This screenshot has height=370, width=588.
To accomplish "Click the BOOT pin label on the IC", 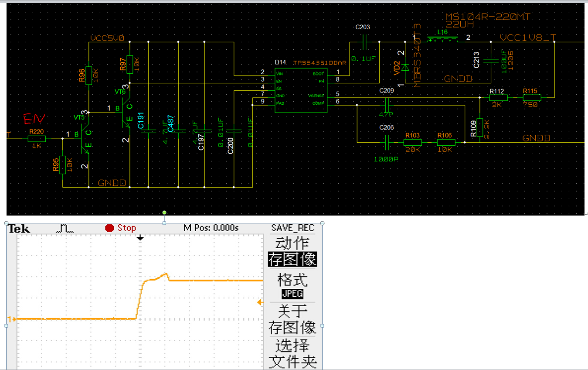I will (319, 74).
